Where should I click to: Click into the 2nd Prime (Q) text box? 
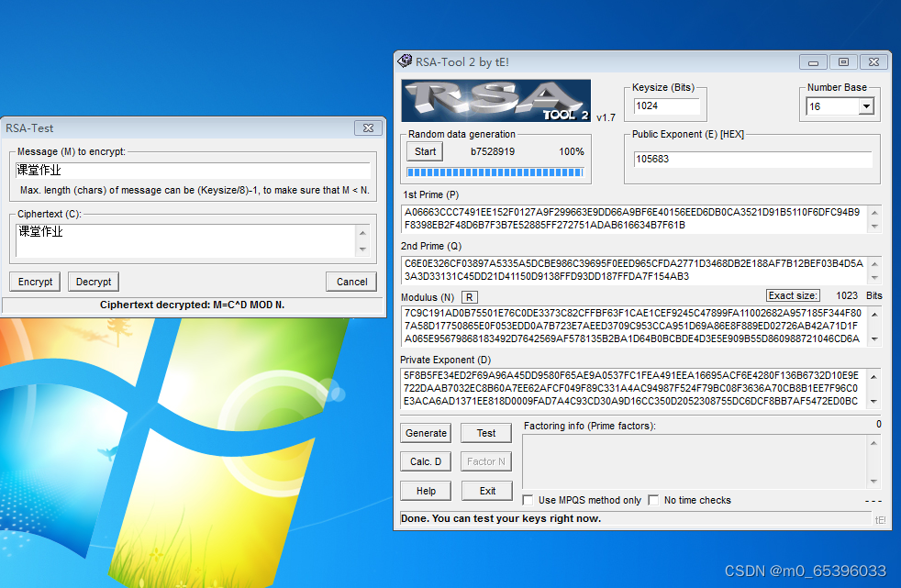(x=634, y=270)
